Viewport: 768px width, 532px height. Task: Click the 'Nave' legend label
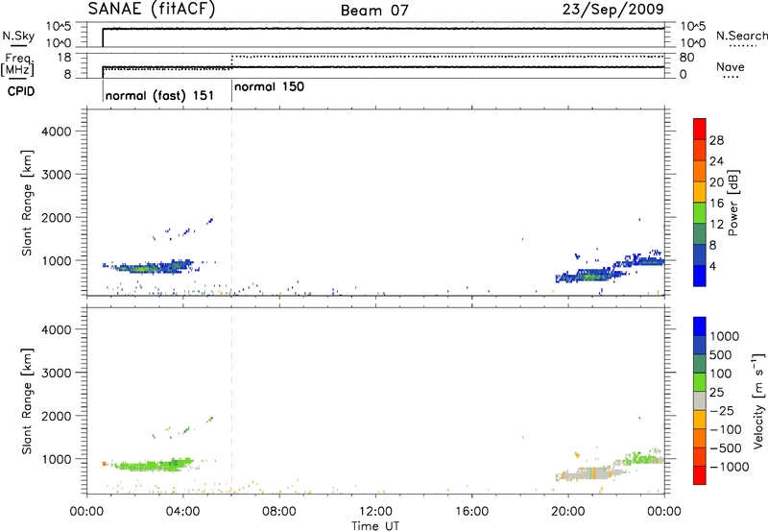[730, 67]
